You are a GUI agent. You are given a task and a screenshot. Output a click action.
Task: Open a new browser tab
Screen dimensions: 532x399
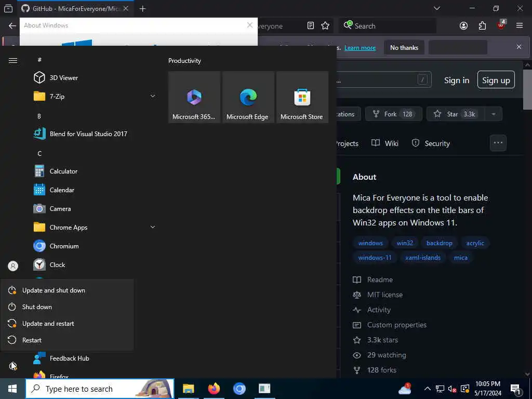[142, 8]
